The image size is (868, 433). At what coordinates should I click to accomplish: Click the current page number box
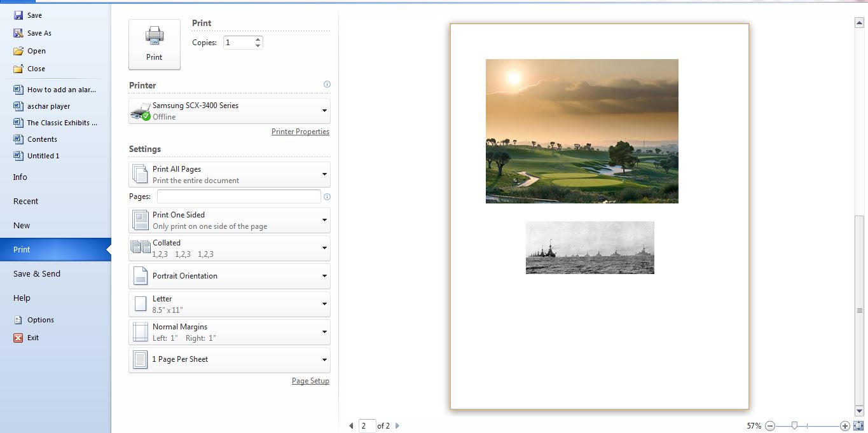point(368,426)
